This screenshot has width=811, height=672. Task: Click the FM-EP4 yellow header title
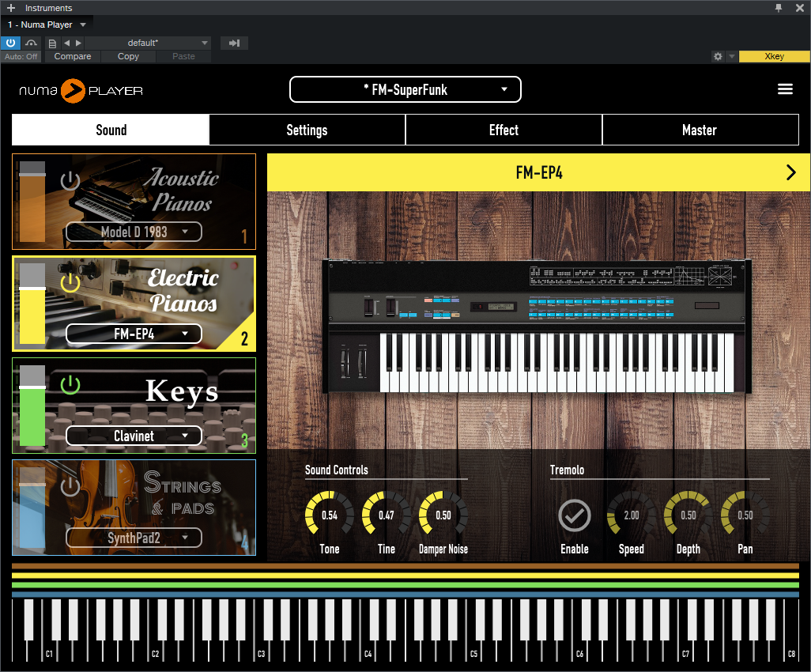pos(539,172)
